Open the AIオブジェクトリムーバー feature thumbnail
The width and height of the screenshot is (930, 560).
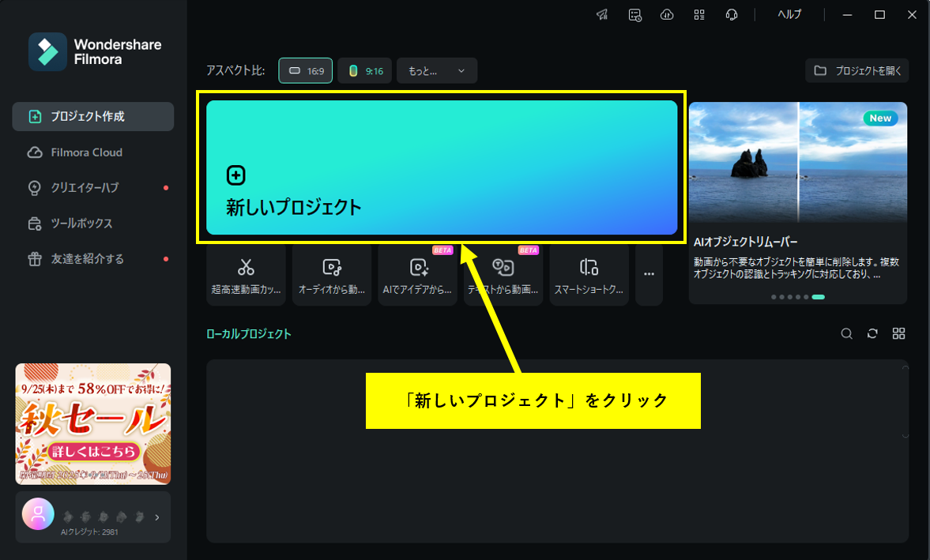[x=797, y=161]
